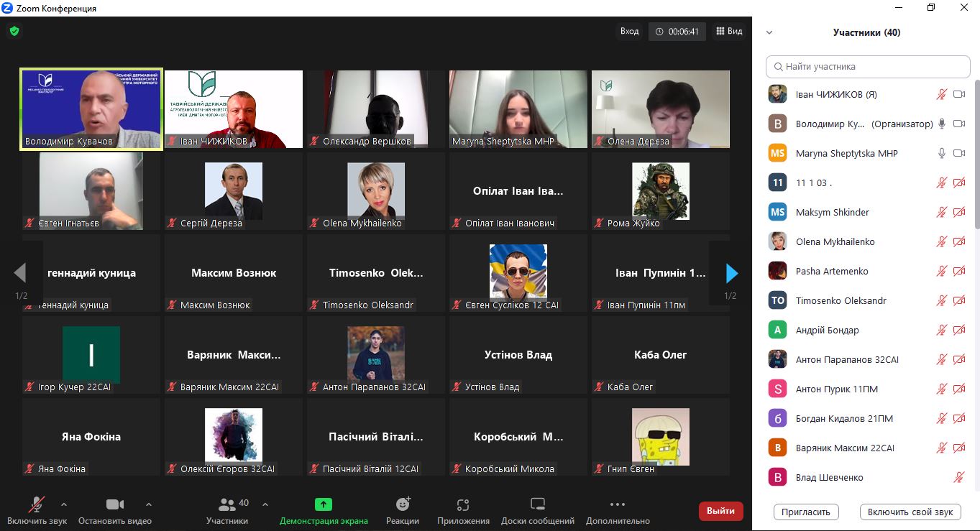Click Пригласить button
Image resolution: width=980 pixels, height=531 pixels.
[806, 512]
